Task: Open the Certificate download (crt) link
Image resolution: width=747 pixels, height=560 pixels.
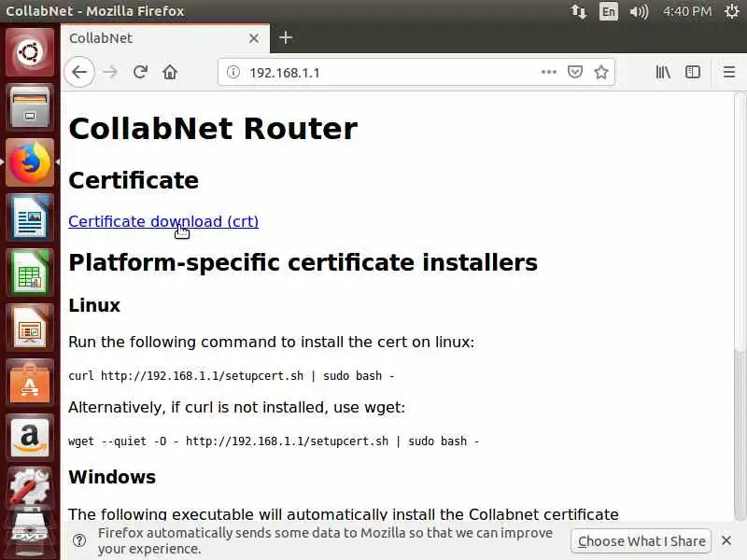Action: (163, 221)
